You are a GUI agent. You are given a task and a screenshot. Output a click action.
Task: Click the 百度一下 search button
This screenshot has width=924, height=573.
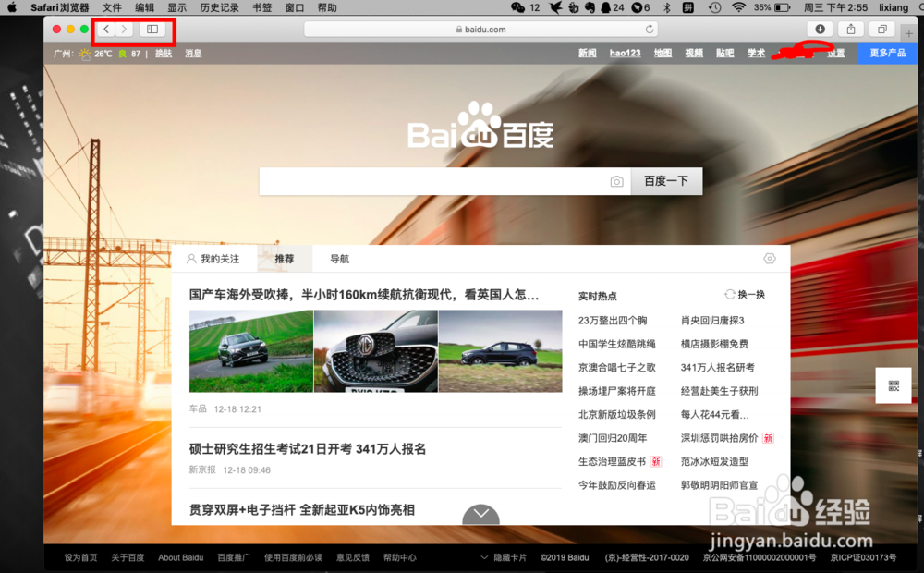[666, 181]
